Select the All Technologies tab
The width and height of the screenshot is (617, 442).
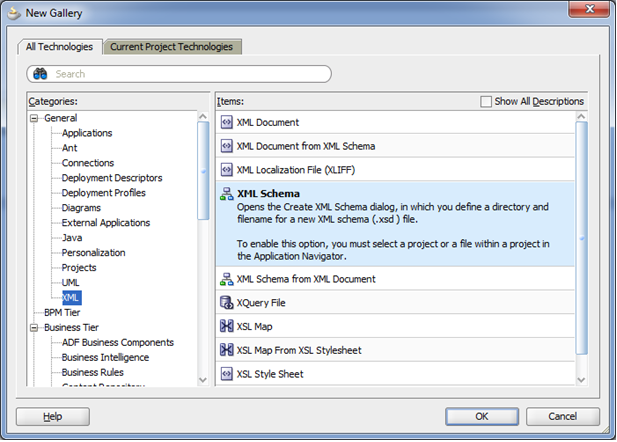58,47
